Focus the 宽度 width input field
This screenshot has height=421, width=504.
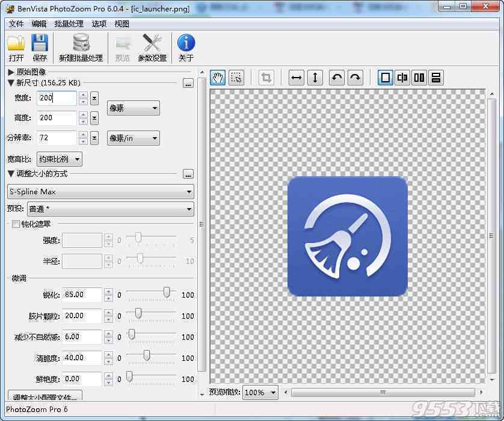click(x=57, y=98)
